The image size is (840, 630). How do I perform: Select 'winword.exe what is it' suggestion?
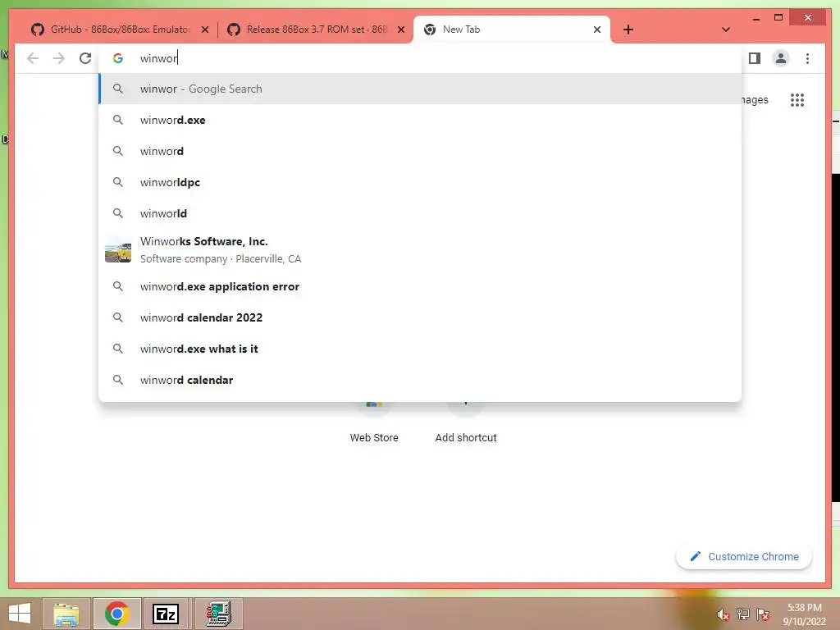point(420,349)
